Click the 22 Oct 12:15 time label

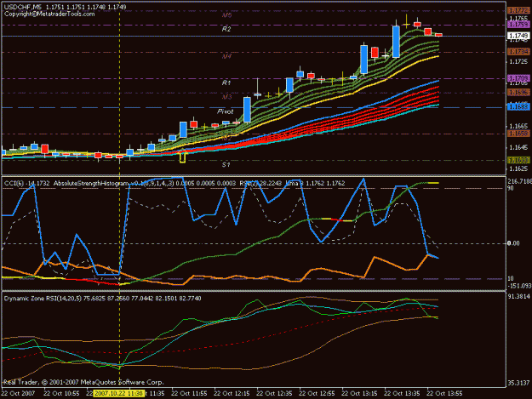pos(232,394)
